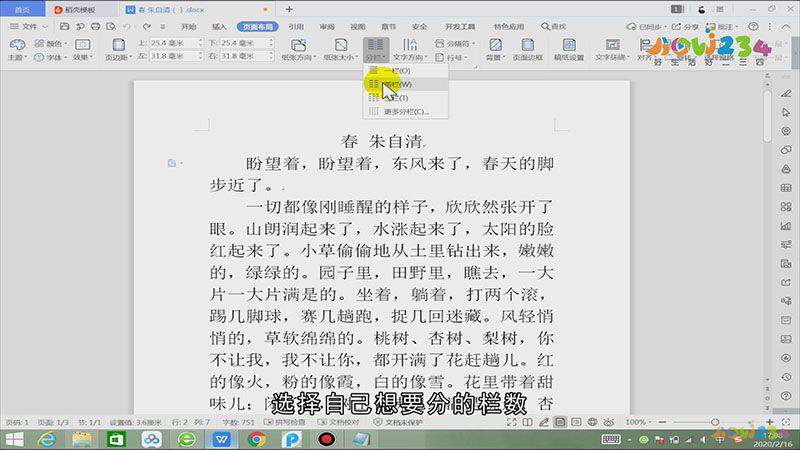
Task: Open the Theme (主题) gallery icon
Action: coord(17,45)
